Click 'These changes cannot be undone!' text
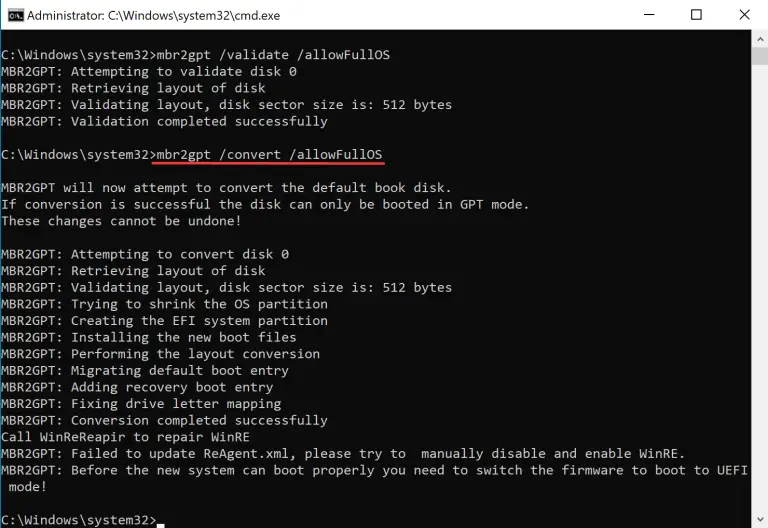 pyautogui.click(x=121, y=221)
